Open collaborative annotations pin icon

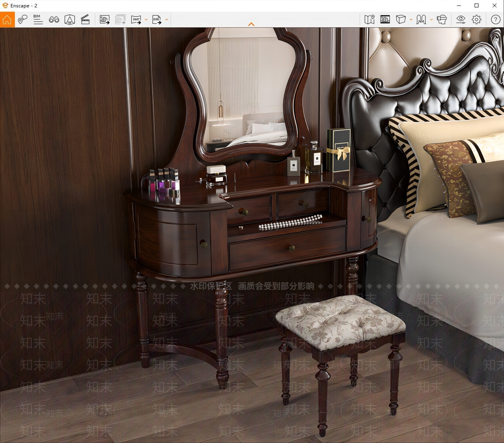22,20
